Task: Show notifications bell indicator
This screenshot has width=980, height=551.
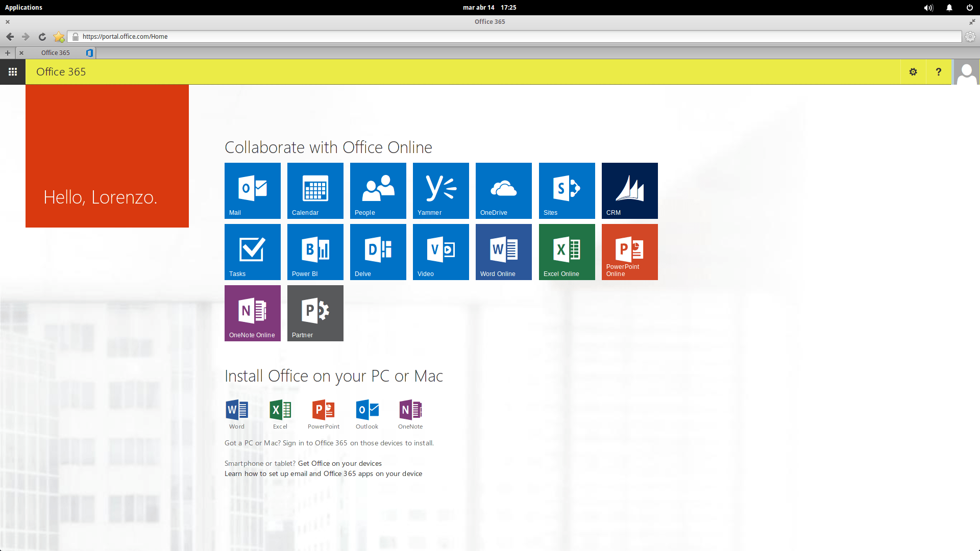Action: point(949,8)
